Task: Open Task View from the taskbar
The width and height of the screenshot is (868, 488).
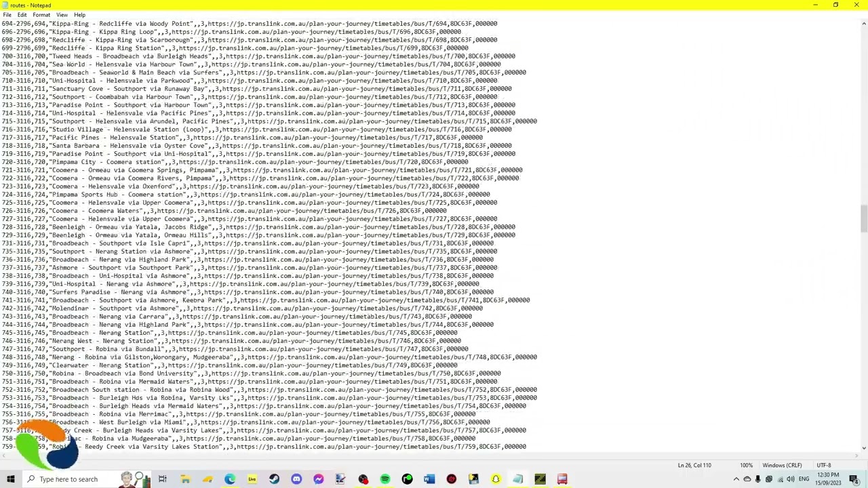Action: [x=163, y=479]
